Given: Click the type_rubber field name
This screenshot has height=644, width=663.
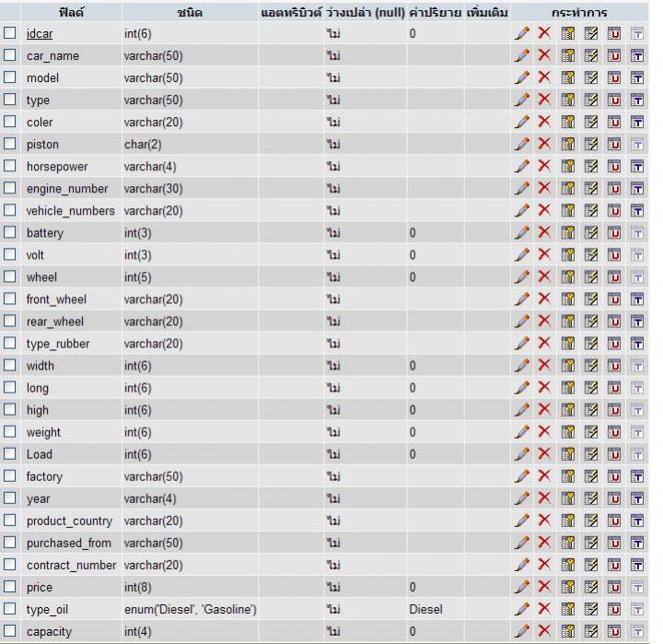Looking at the screenshot, I should 58,344.
